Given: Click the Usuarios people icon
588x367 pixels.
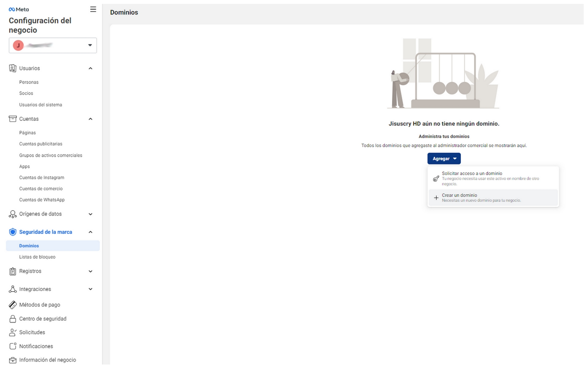Looking at the screenshot, I should coord(13,68).
